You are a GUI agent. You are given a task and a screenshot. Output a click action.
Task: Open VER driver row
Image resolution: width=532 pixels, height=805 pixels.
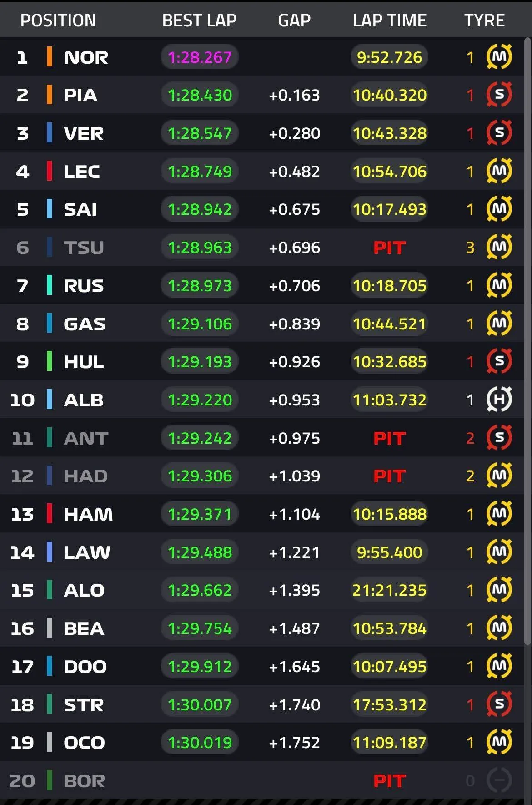pos(262,133)
